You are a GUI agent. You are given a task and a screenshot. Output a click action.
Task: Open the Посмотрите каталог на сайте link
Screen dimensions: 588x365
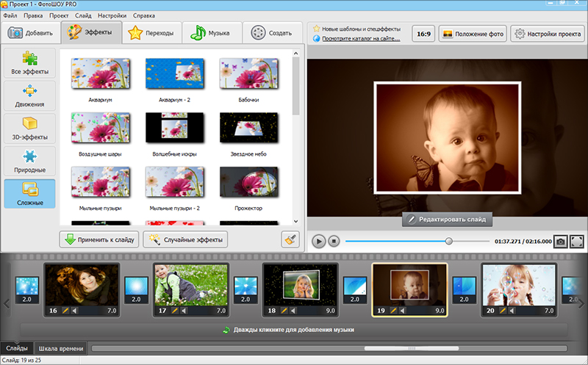[361, 38]
